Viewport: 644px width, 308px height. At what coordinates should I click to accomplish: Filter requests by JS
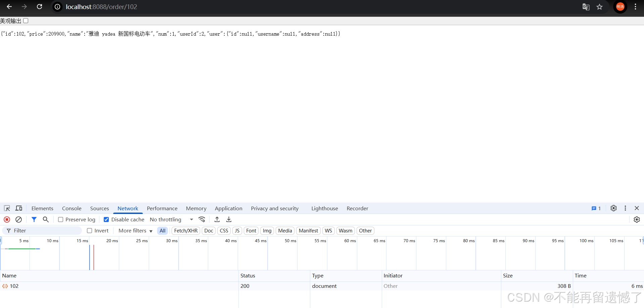(237, 230)
